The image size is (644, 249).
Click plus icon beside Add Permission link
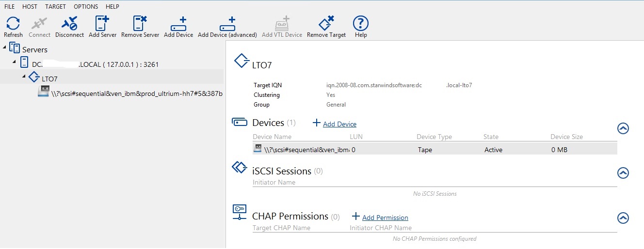point(356,217)
